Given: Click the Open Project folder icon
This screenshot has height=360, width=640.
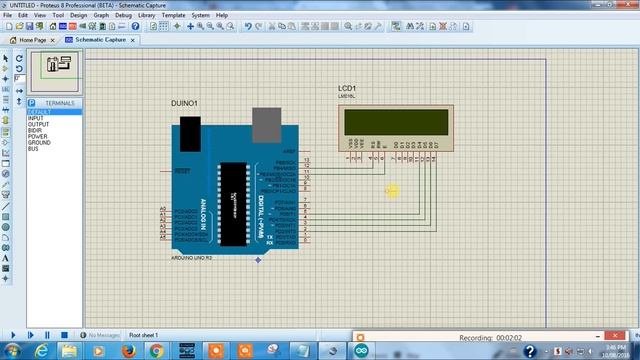Looking at the screenshot, I should click(x=19, y=27).
